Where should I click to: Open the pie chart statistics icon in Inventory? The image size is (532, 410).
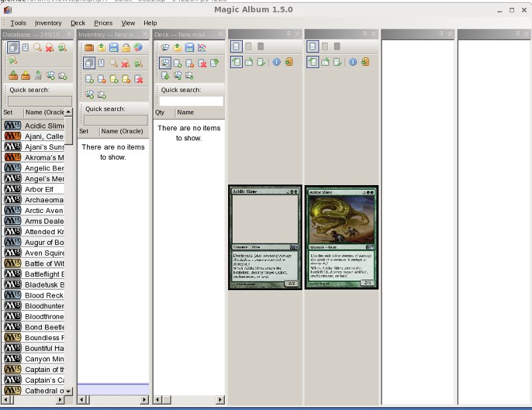(x=138, y=47)
